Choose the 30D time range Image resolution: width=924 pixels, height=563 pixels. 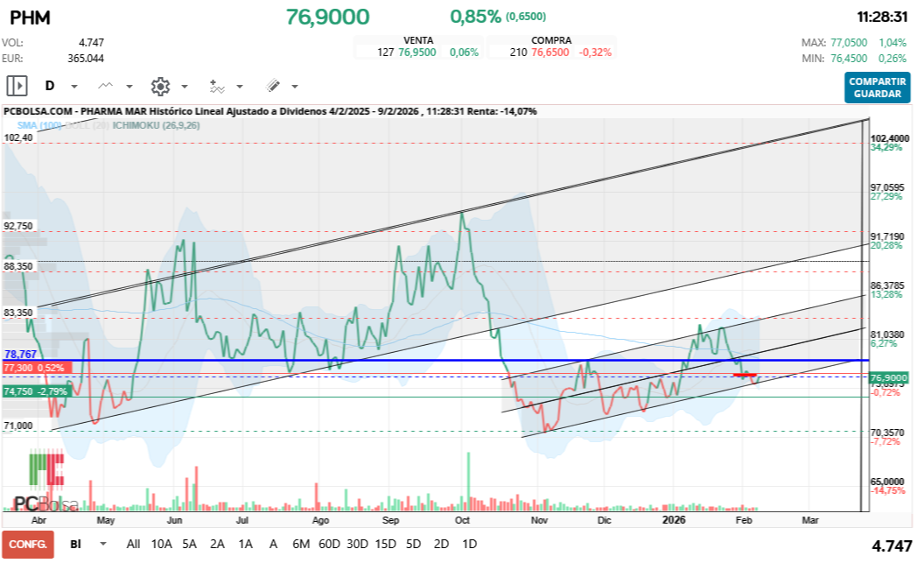[x=357, y=544]
